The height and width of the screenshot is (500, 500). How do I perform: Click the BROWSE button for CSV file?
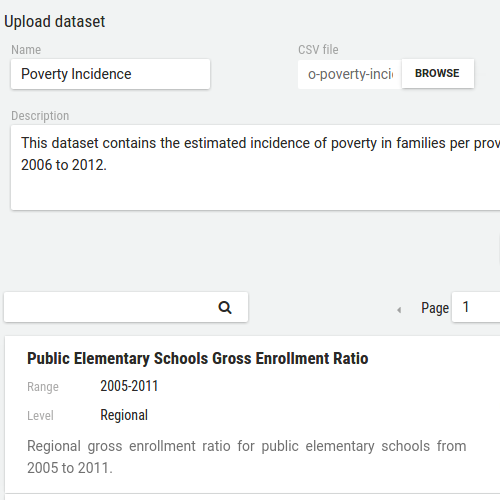438,73
